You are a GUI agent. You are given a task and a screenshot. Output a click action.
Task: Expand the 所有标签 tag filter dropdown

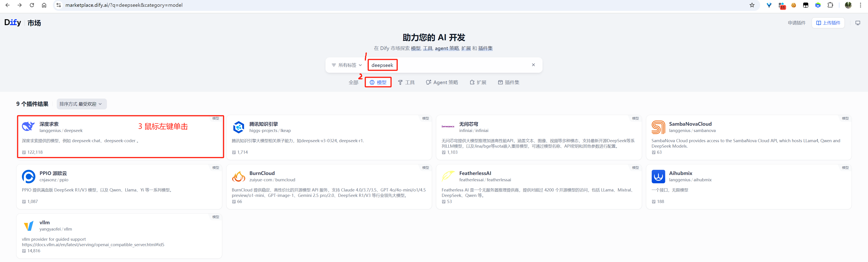pyautogui.click(x=347, y=65)
